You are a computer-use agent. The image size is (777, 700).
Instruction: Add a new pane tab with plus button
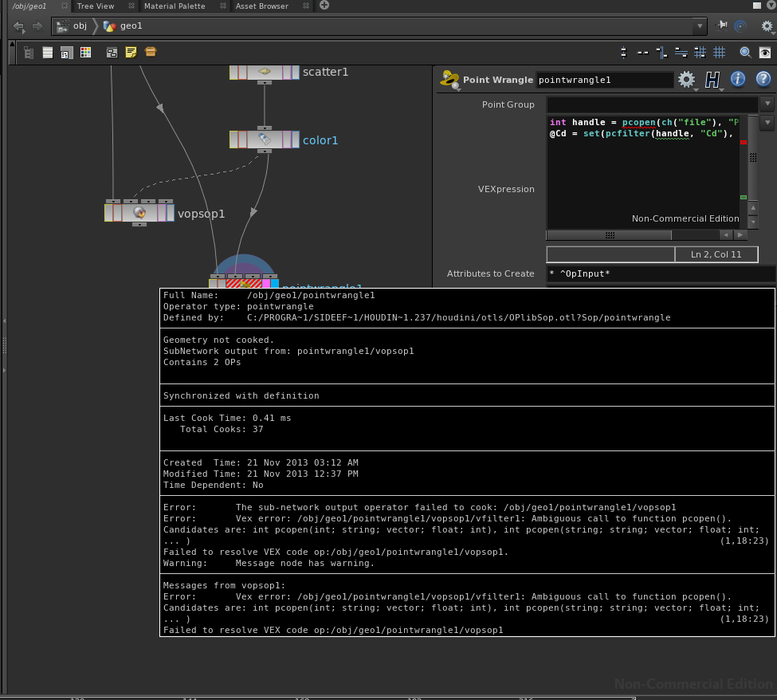click(x=324, y=6)
